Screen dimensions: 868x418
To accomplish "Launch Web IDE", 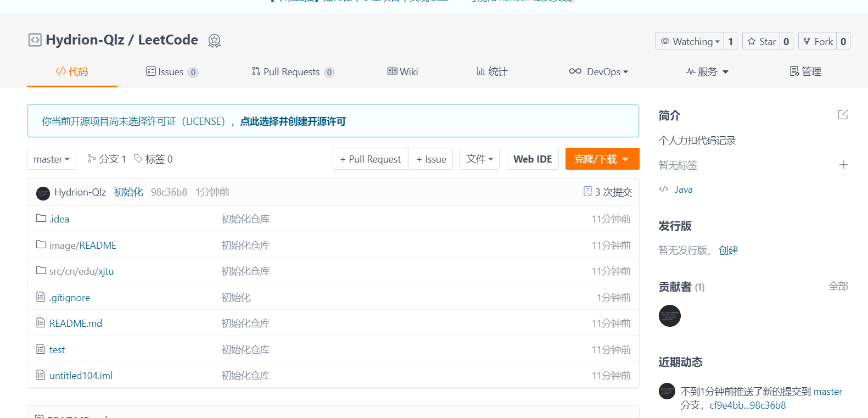I will coord(533,159).
